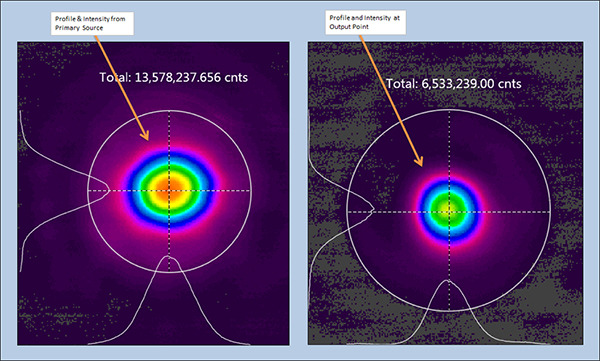Screen dimensions: 600x361
Task: Click the 'Total: 13,578,237.656 cnts' readout
Action: coord(174,77)
